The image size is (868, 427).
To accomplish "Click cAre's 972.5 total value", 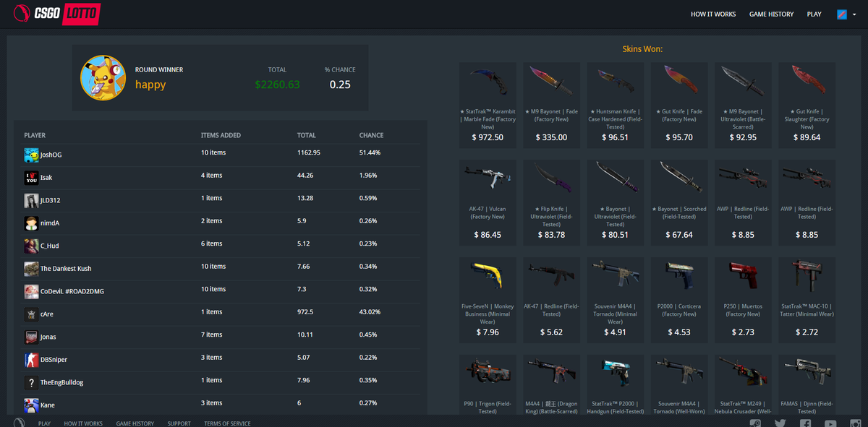I will 305,312.
